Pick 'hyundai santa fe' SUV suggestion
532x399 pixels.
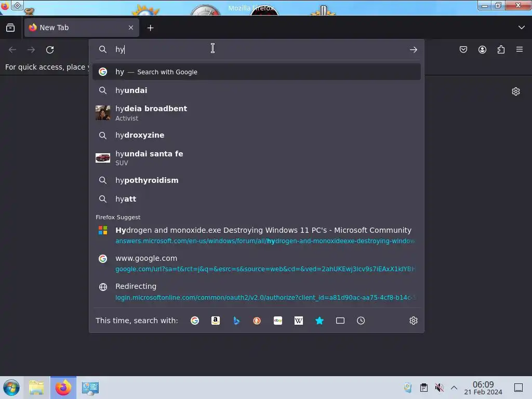257,158
